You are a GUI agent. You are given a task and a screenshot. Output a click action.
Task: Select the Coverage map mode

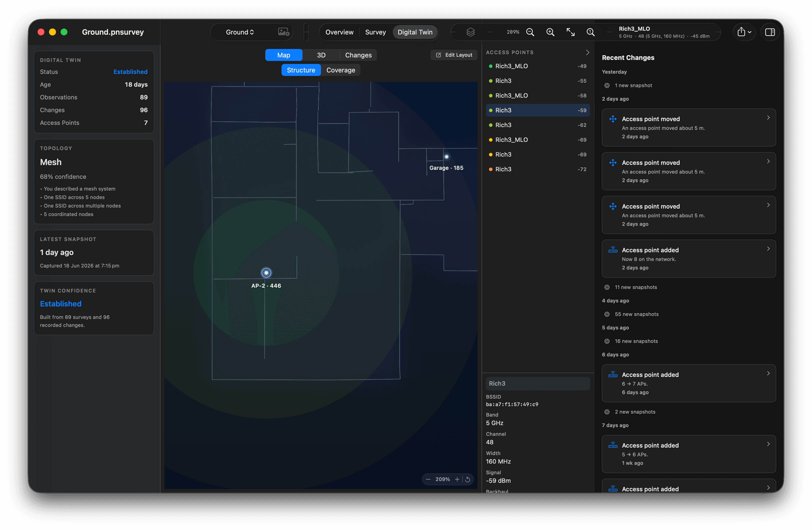pos(340,70)
